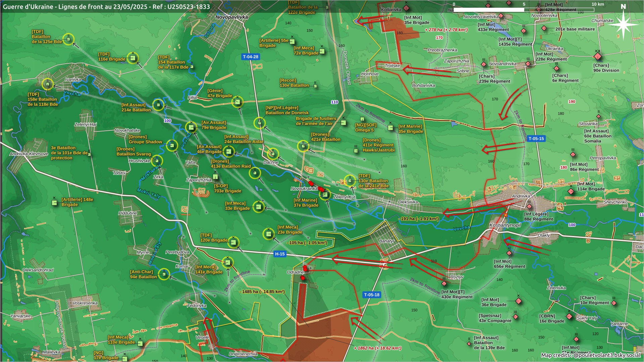Click the - 191 ha annotation
This screenshot has width=644, height=362.
point(418,219)
